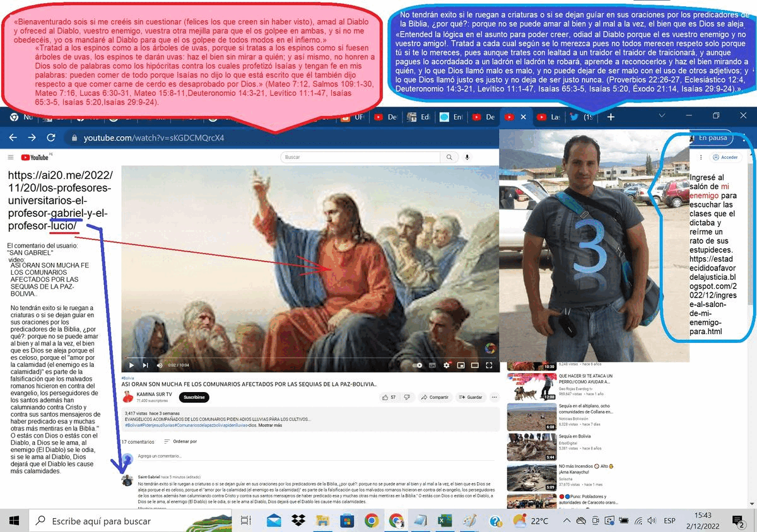Open Microsoft Store on the taskbar

(x=346, y=521)
